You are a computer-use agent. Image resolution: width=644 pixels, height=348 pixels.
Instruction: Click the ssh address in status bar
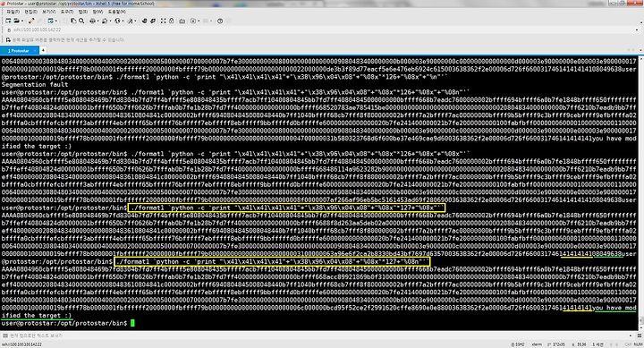point(21,344)
